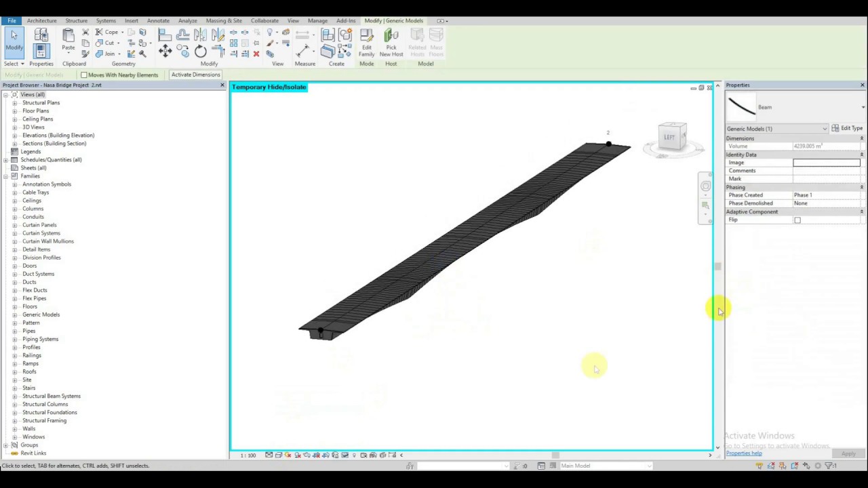Click the navigation wheel icon in viewport

click(706, 186)
